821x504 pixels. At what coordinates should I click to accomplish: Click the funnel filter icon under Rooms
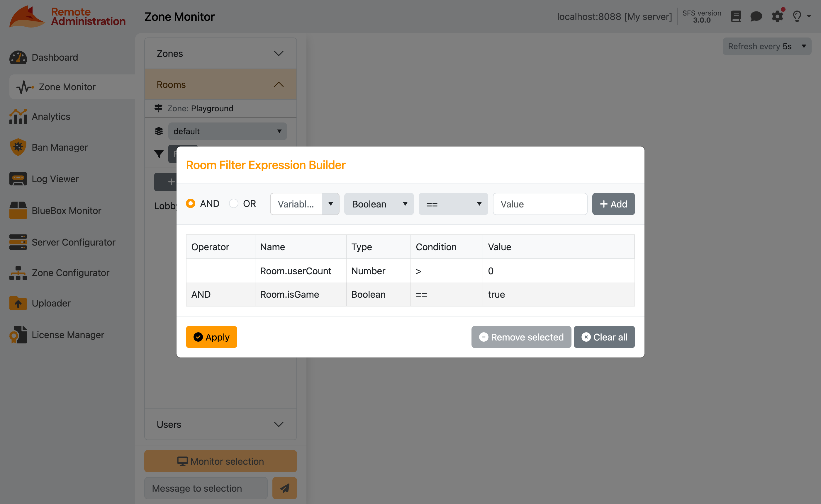(x=159, y=154)
